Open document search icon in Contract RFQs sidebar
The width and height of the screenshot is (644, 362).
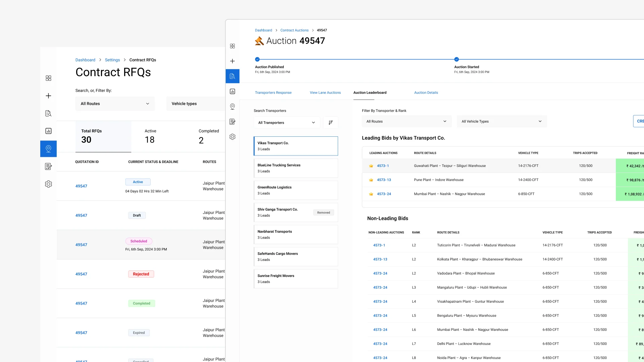(x=48, y=113)
